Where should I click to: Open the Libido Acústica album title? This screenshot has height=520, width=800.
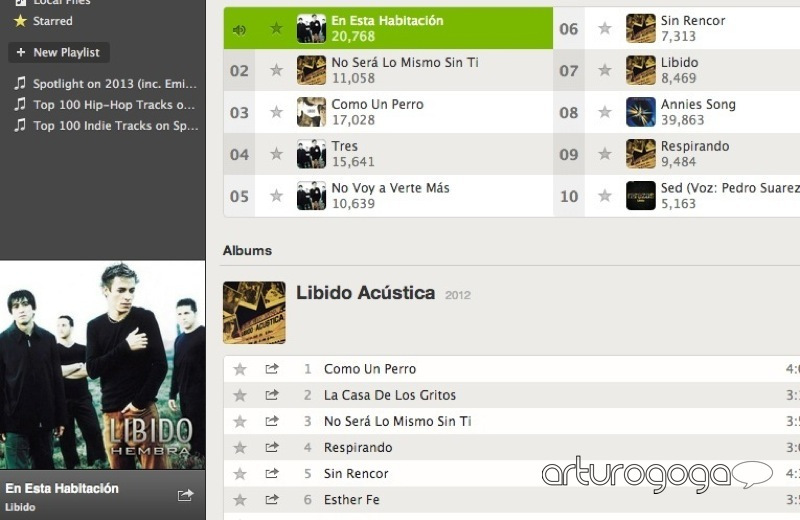[365, 293]
